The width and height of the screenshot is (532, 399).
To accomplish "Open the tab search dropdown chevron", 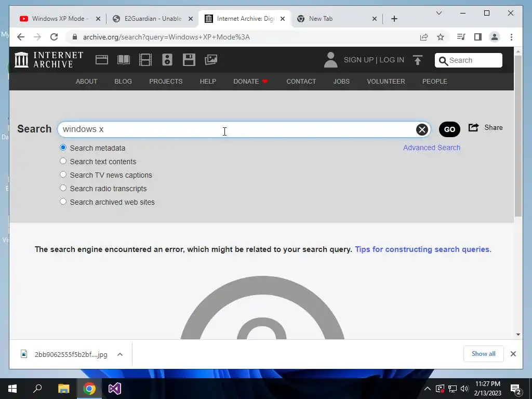I will (438, 13).
